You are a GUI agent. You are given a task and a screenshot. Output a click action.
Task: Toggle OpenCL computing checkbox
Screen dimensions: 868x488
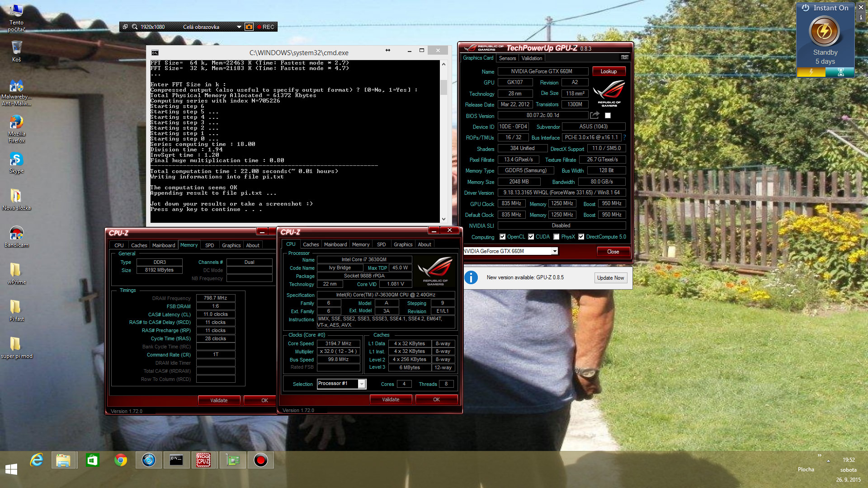coord(502,237)
